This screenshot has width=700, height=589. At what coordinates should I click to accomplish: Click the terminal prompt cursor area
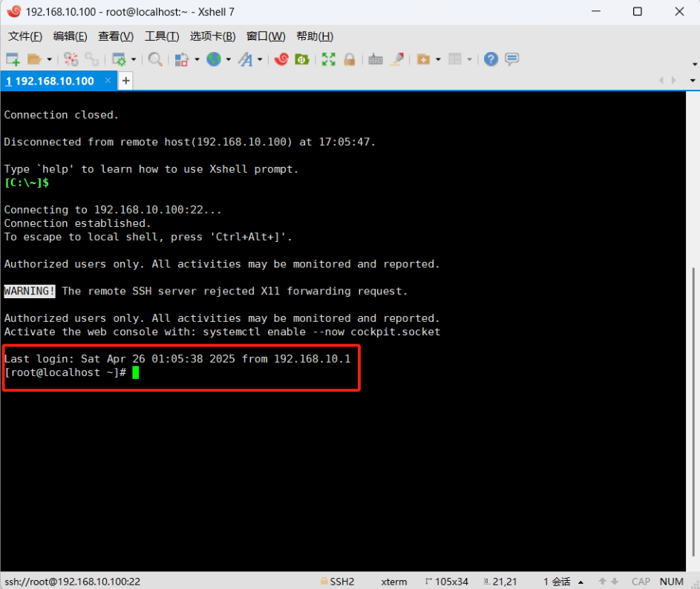pyautogui.click(x=136, y=372)
